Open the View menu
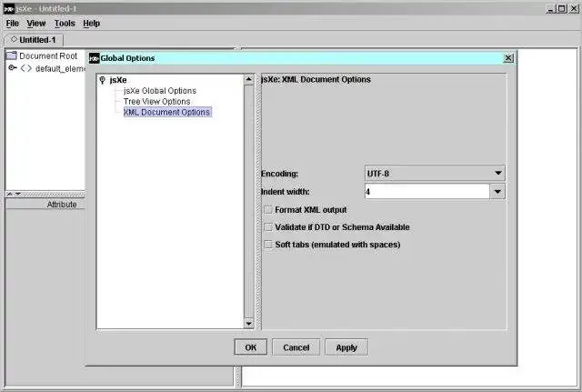582x392 pixels. click(x=36, y=24)
